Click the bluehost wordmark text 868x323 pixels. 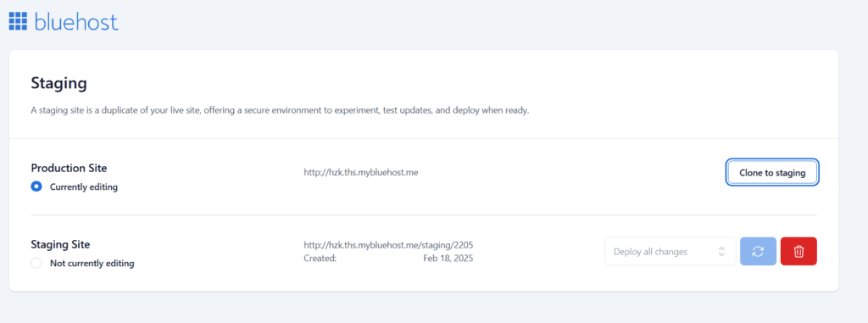click(76, 21)
